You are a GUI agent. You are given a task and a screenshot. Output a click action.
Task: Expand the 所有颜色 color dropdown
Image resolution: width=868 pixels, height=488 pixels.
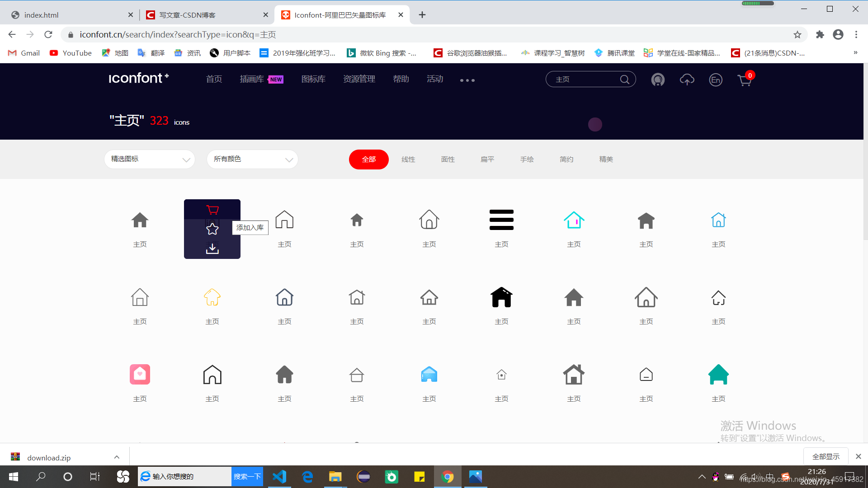[252, 160]
